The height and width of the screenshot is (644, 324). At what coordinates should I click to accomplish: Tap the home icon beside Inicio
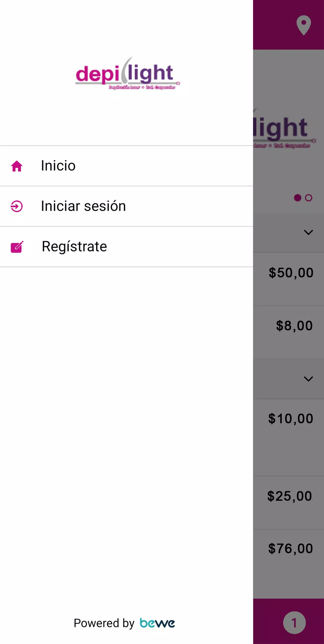(17, 166)
